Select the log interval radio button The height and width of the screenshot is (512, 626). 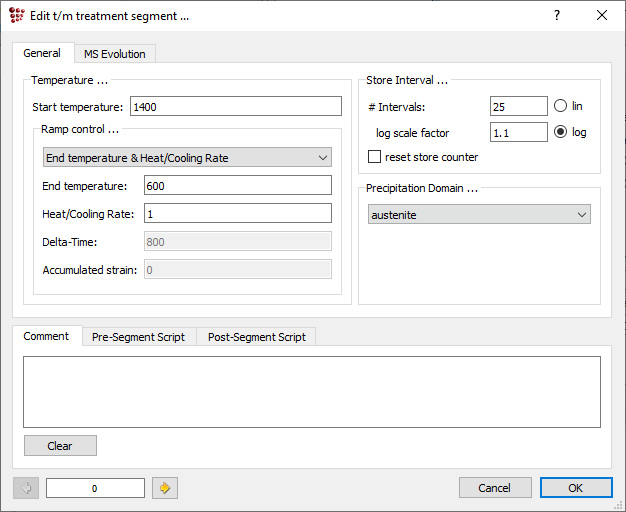(x=560, y=132)
